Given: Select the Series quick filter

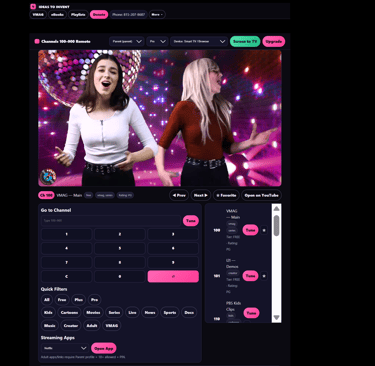Looking at the screenshot, I should 114,313.
